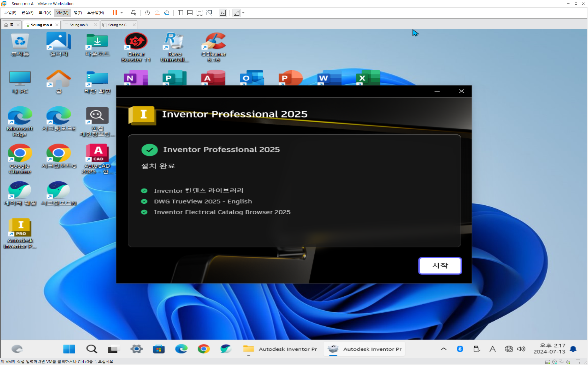The width and height of the screenshot is (588, 365).
Task: Open taskbar search magnifier
Action: point(92,349)
